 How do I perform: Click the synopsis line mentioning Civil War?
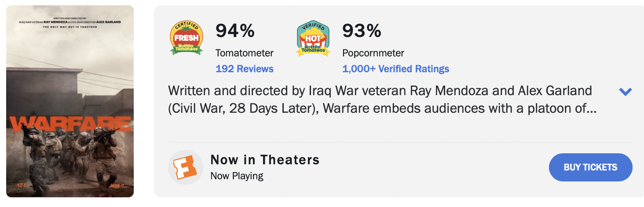tap(382, 108)
